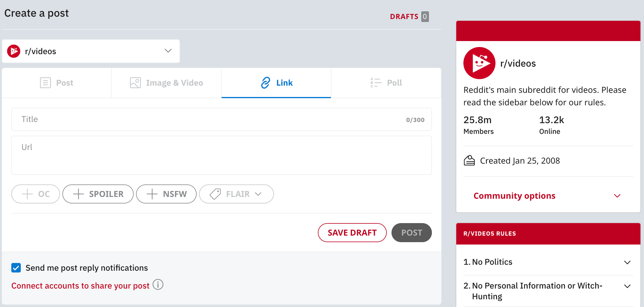Switch to the Poll tab
644x307 pixels.
[386, 83]
